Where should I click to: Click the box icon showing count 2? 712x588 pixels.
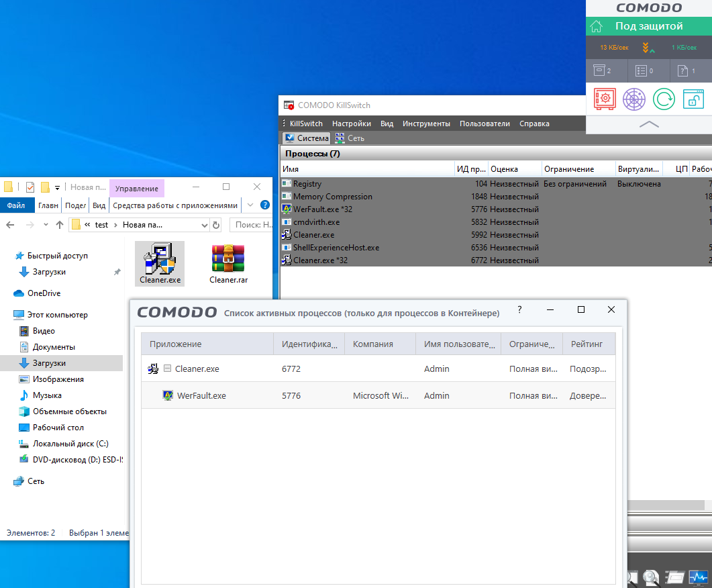pos(603,71)
